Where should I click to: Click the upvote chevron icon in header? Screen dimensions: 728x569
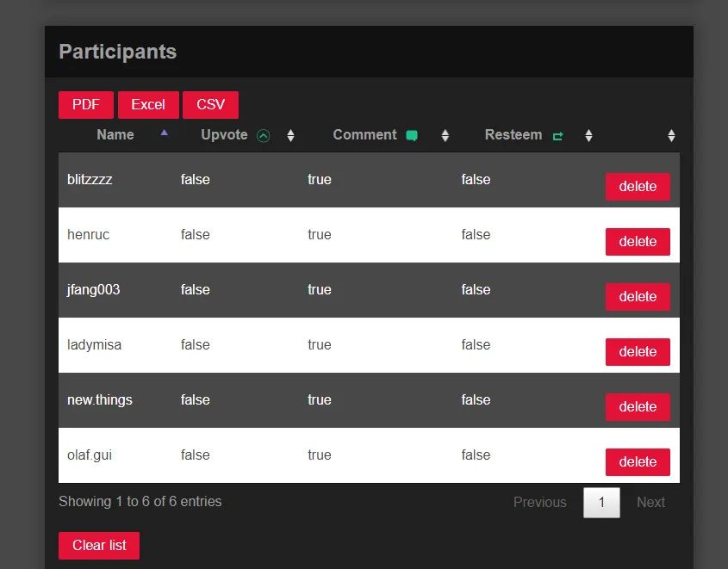coord(264,136)
